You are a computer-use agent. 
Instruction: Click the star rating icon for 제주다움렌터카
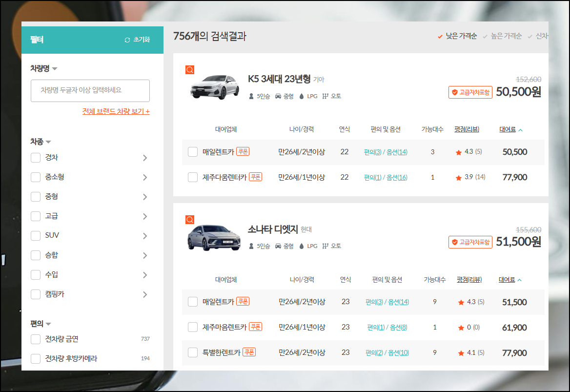point(459,178)
